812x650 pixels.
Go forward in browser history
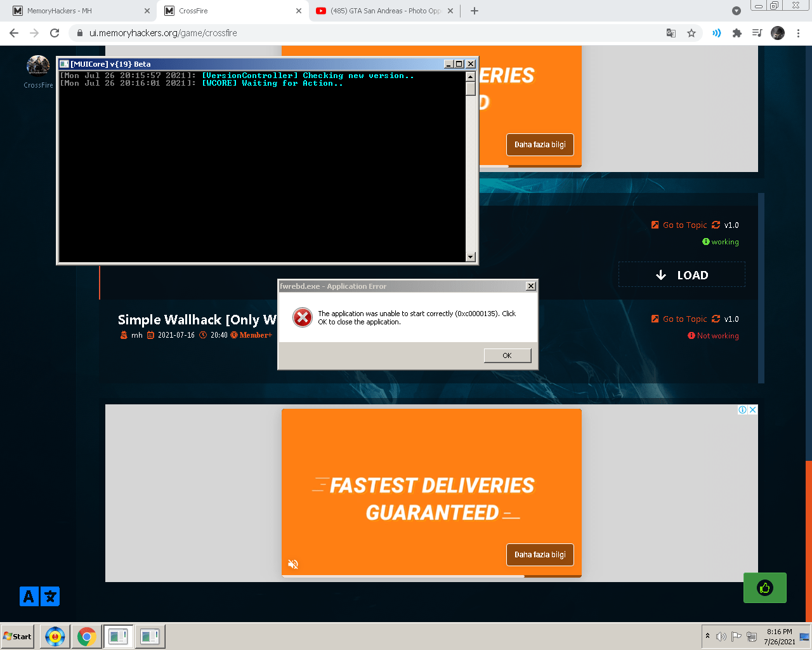[x=34, y=33]
